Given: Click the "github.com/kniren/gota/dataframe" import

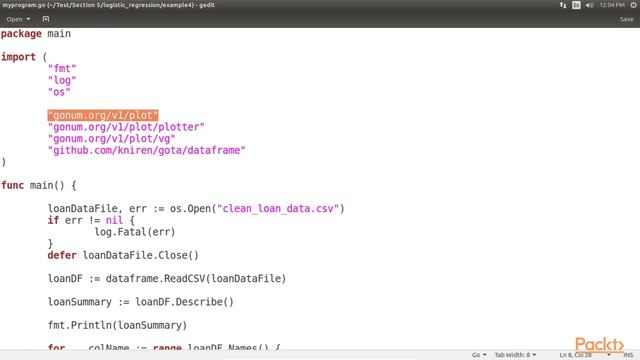Looking at the screenshot, I should (x=147, y=150).
